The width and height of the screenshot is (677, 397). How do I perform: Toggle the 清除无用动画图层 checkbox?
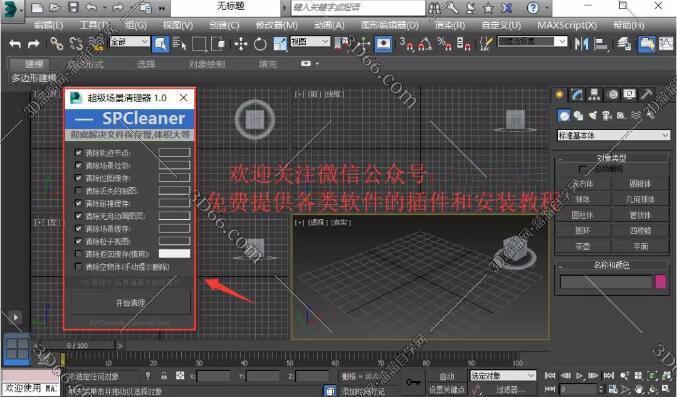[x=78, y=216]
